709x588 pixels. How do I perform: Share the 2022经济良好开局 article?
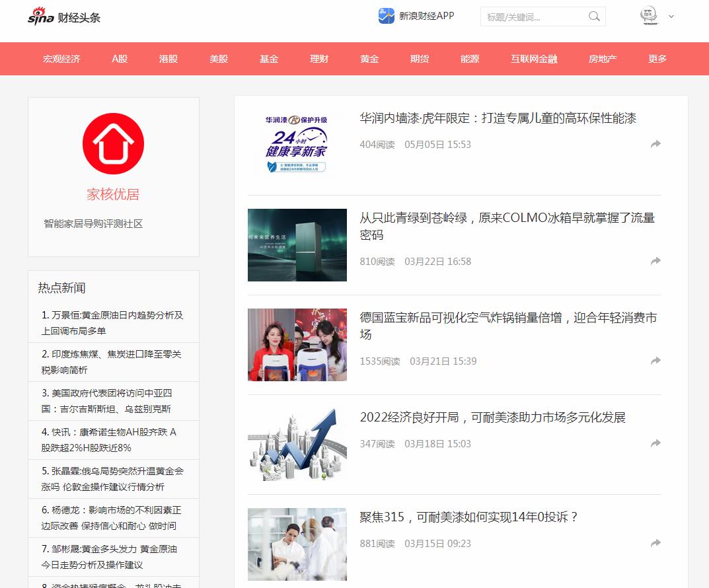tap(655, 443)
